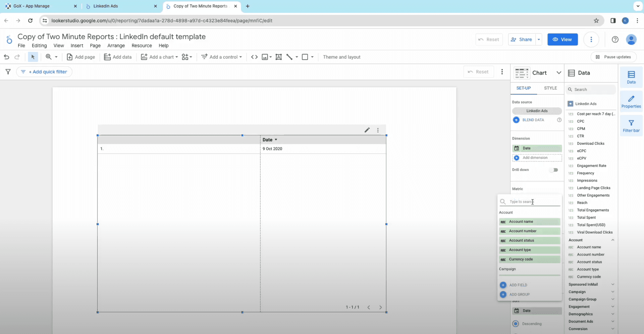Switch to the STYLE tab
The width and height of the screenshot is (644, 334).
tap(550, 88)
